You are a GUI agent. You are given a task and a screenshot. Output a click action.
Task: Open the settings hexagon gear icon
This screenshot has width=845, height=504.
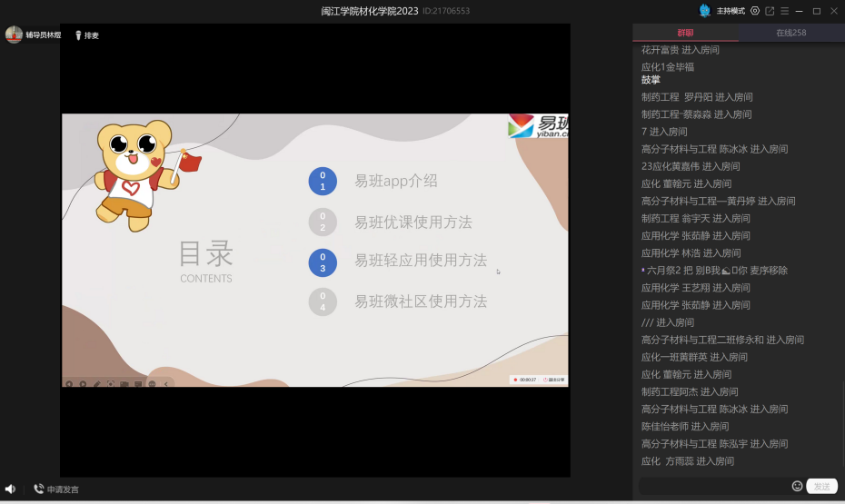click(x=755, y=11)
